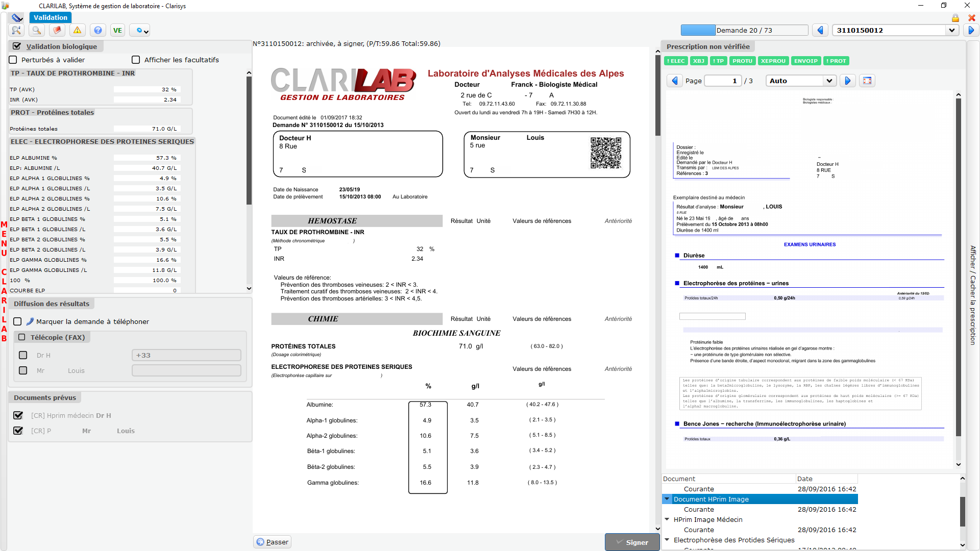
Task: Click the document preview magnifier icon
Action: [x=37, y=31]
